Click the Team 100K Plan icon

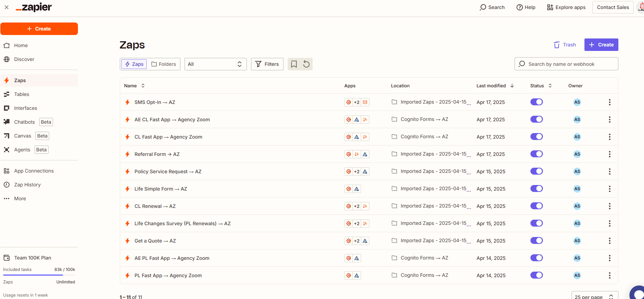pos(7,258)
